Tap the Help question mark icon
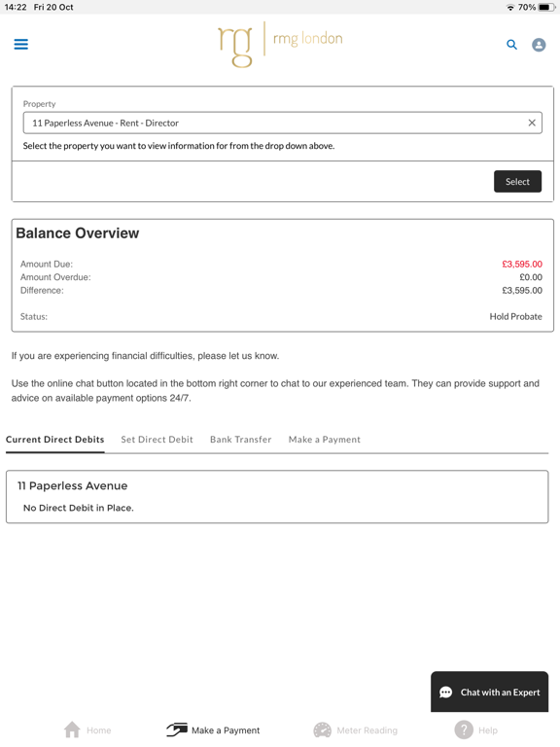Viewport: 560px width, 747px height. tap(464, 729)
